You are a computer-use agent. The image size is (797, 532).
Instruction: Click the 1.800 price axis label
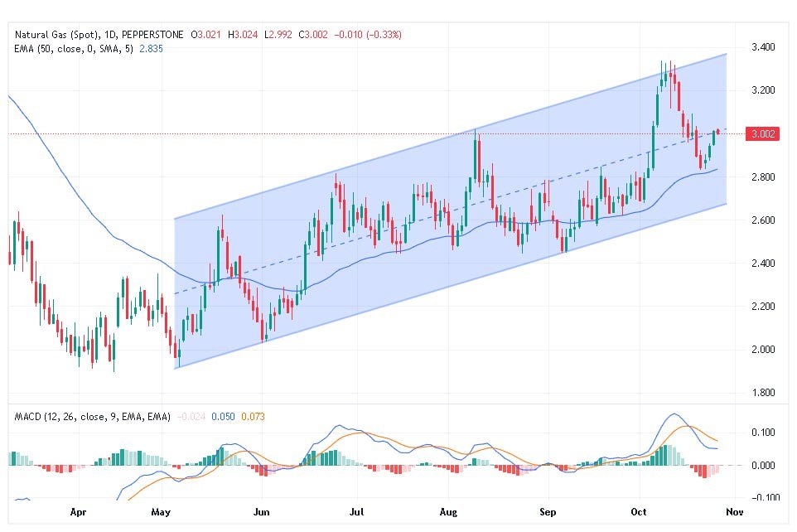pos(763,393)
